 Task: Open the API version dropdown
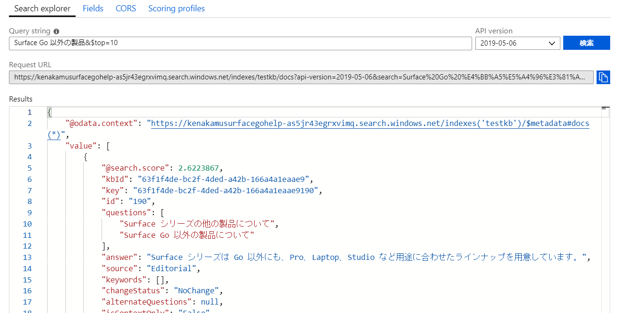point(518,43)
